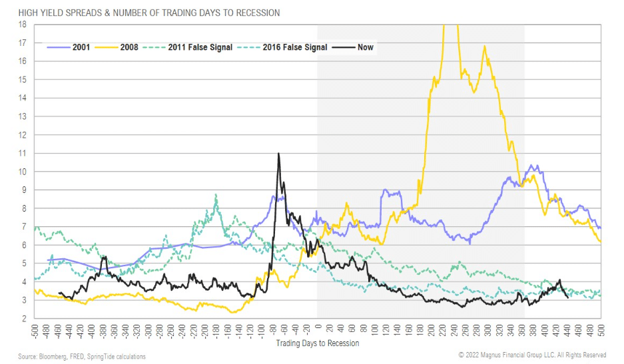
Task: Click the 500 x-axis tick label
Action: 601,330
